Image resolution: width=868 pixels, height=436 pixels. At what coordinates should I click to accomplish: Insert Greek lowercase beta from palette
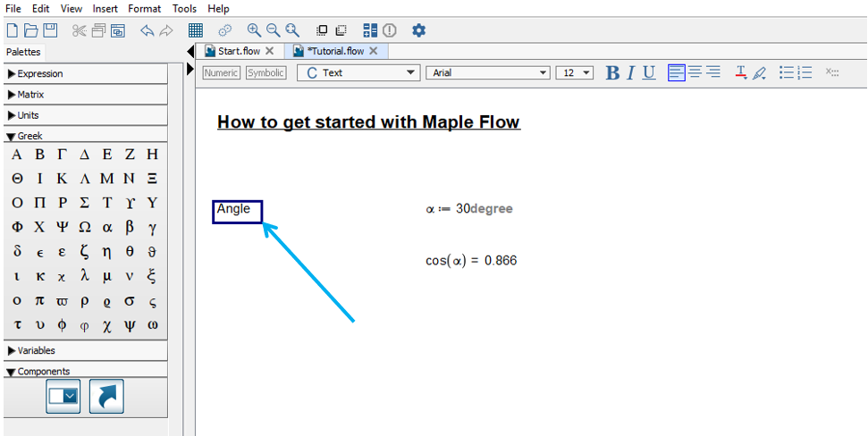pyautogui.click(x=130, y=227)
